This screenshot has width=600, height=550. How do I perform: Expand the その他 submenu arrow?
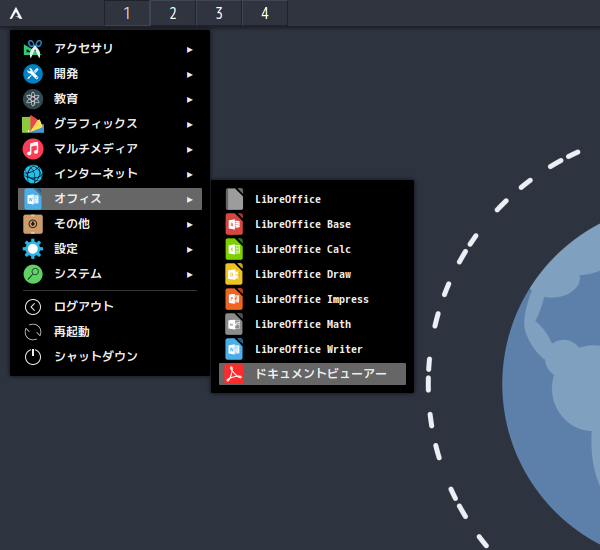point(189,225)
